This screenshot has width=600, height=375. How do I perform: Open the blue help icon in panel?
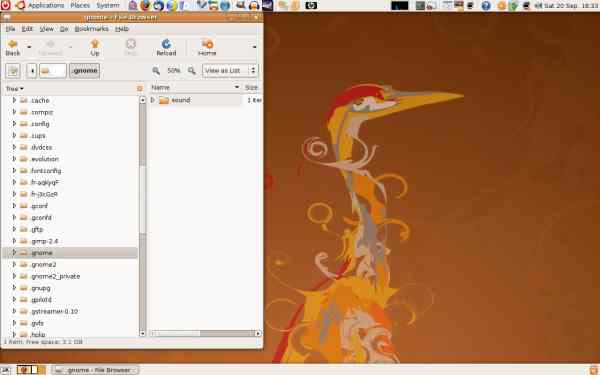pos(486,5)
